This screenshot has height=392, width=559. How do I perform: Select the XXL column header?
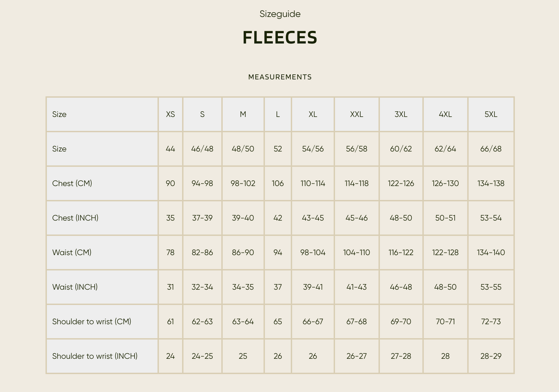356,114
